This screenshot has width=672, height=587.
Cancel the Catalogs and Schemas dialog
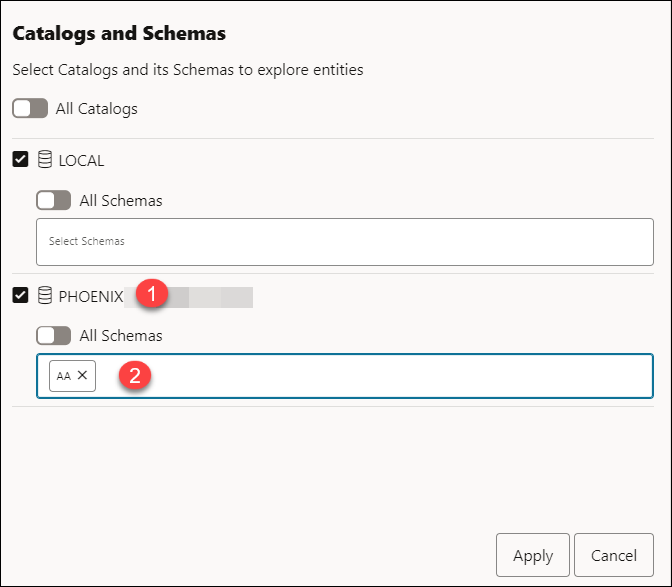(x=614, y=556)
